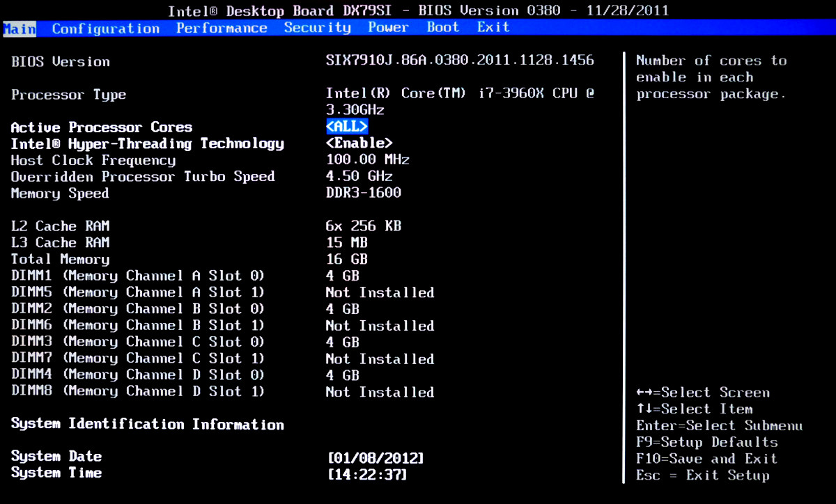
Task: Click the DDR3-1600 memory speed value
Action: point(363,193)
